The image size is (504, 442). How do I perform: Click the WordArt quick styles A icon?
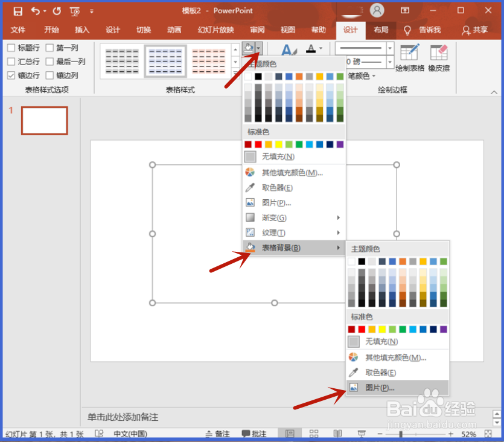pos(289,50)
